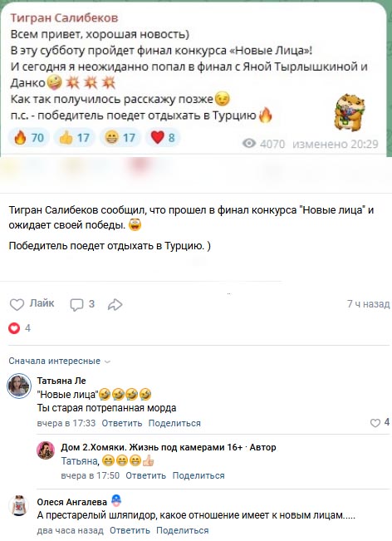The height and width of the screenshot is (541, 392).
Task: Open the hamster sticker in Telegram post
Action: [x=349, y=112]
